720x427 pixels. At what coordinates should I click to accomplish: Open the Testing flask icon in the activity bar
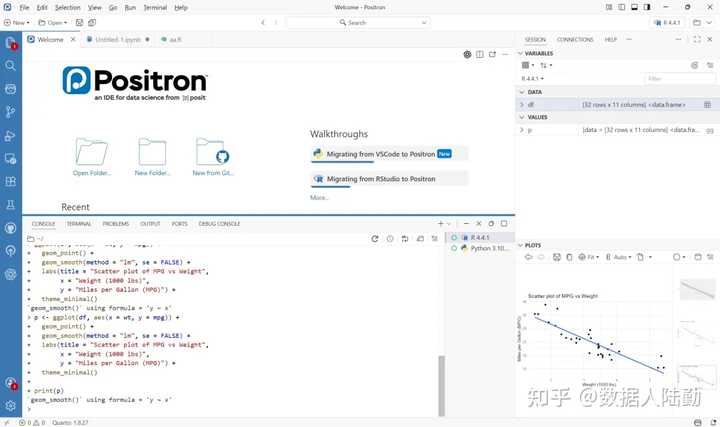point(10,205)
